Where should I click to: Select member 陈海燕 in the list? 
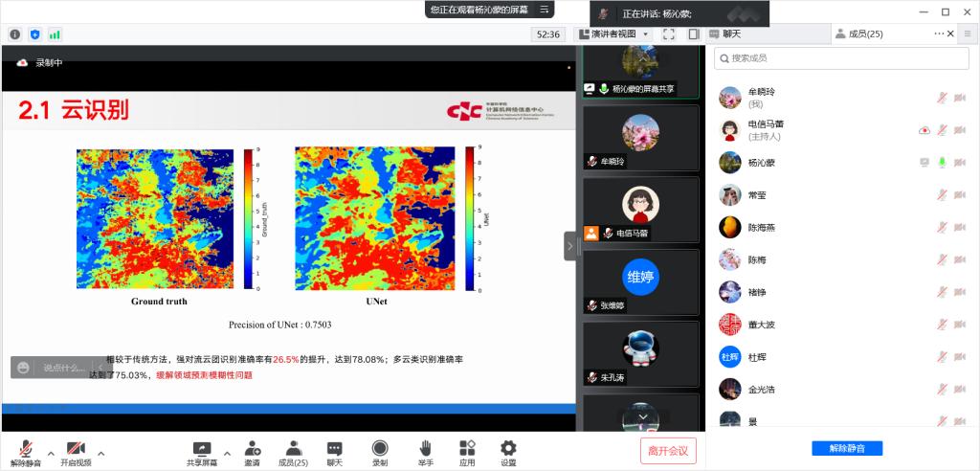(841, 228)
